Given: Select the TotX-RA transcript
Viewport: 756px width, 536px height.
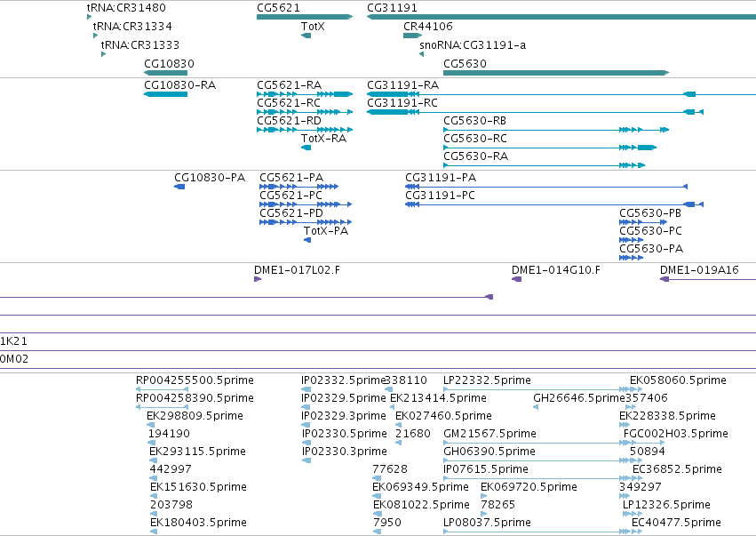Looking at the screenshot, I should coord(306,148).
